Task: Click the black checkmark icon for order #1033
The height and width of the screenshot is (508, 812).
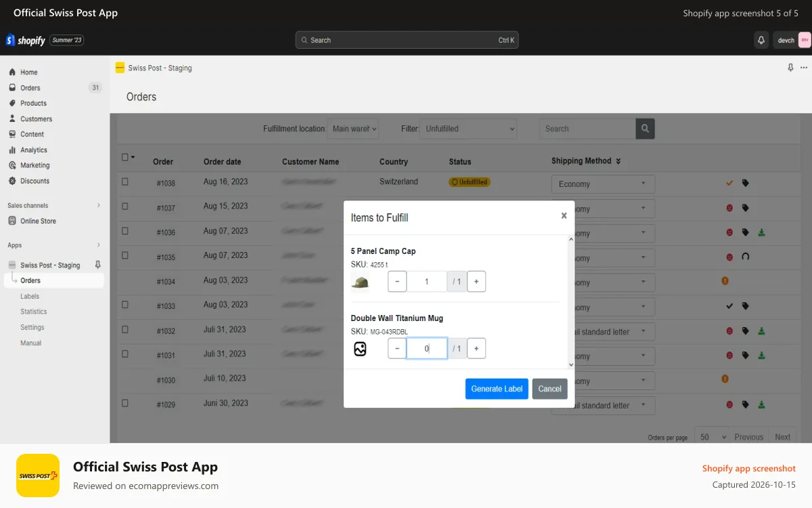Action: pos(729,306)
